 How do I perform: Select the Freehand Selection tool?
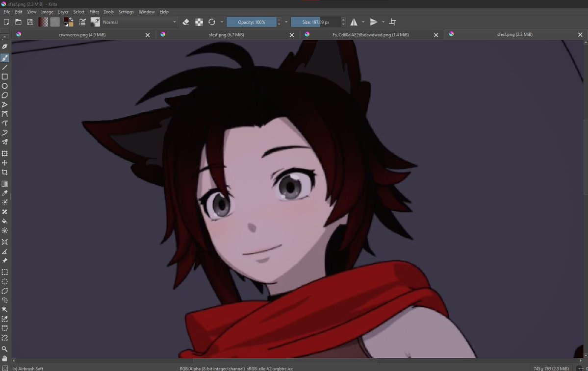point(4,300)
